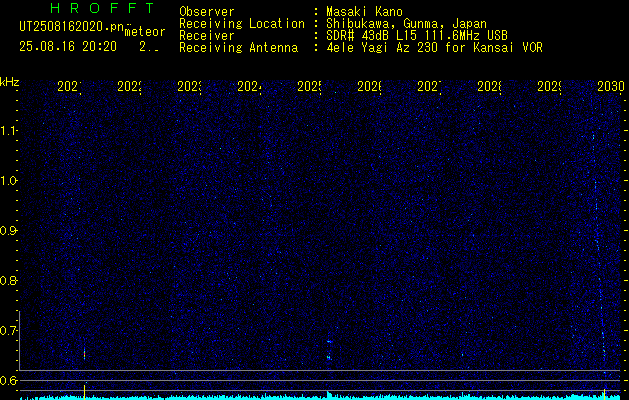This screenshot has height=400, width=629.
Task: Click the Receiving Antenna label
Action: click(x=238, y=48)
